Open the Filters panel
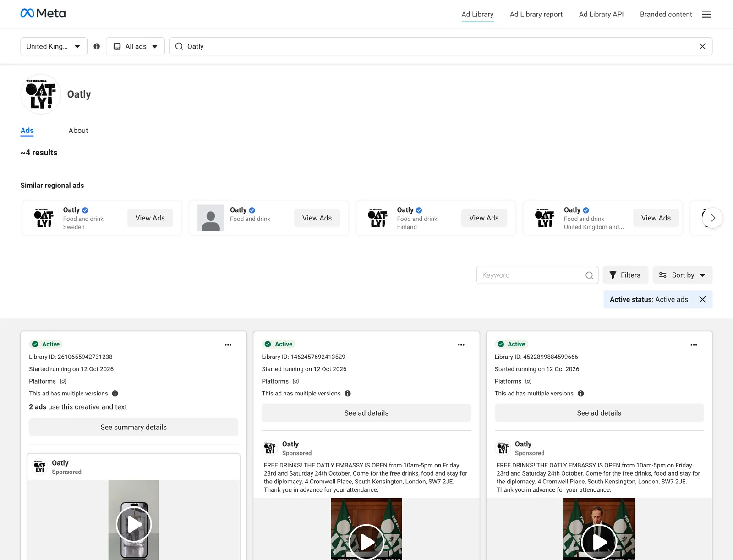 [625, 275]
